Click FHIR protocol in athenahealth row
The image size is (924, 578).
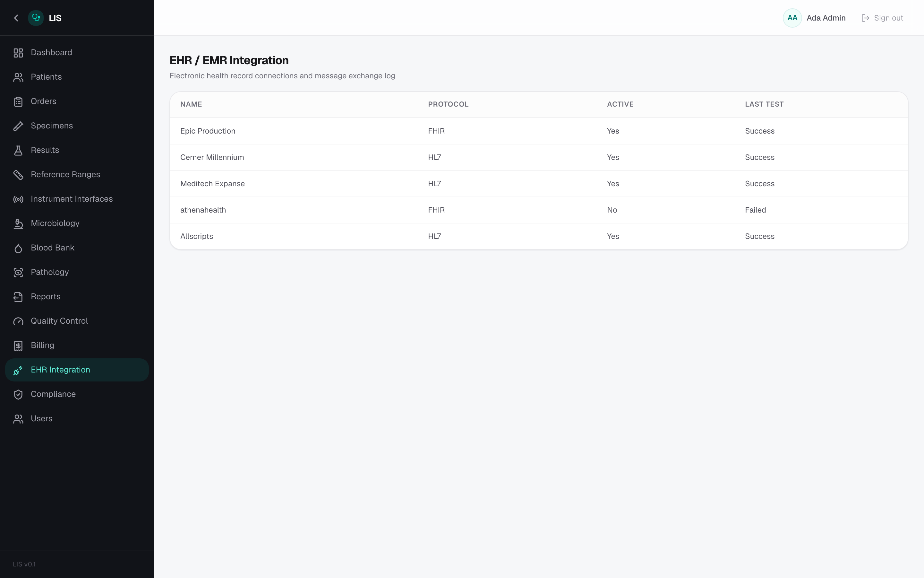[436, 210]
